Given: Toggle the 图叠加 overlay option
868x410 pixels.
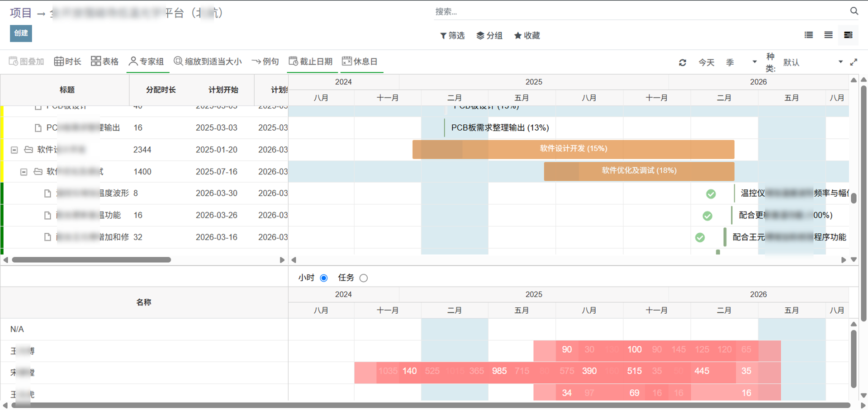Looking at the screenshot, I should click(x=26, y=61).
